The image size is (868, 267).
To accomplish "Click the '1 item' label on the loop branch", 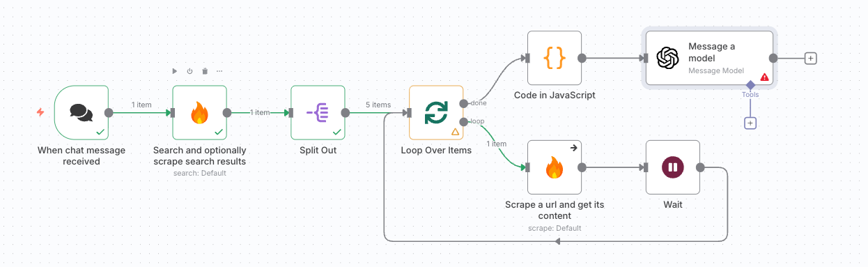I will click(x=496, y=144).
